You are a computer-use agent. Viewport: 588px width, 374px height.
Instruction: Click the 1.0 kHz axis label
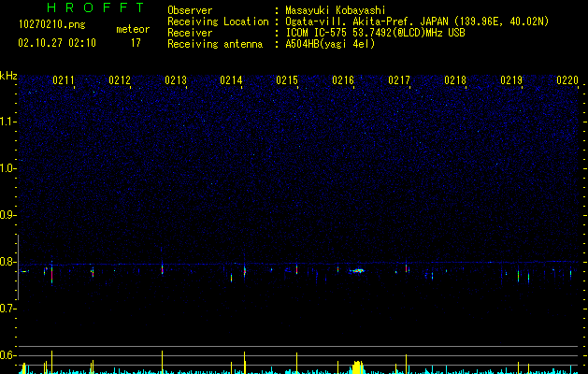(x=8, y=168)
